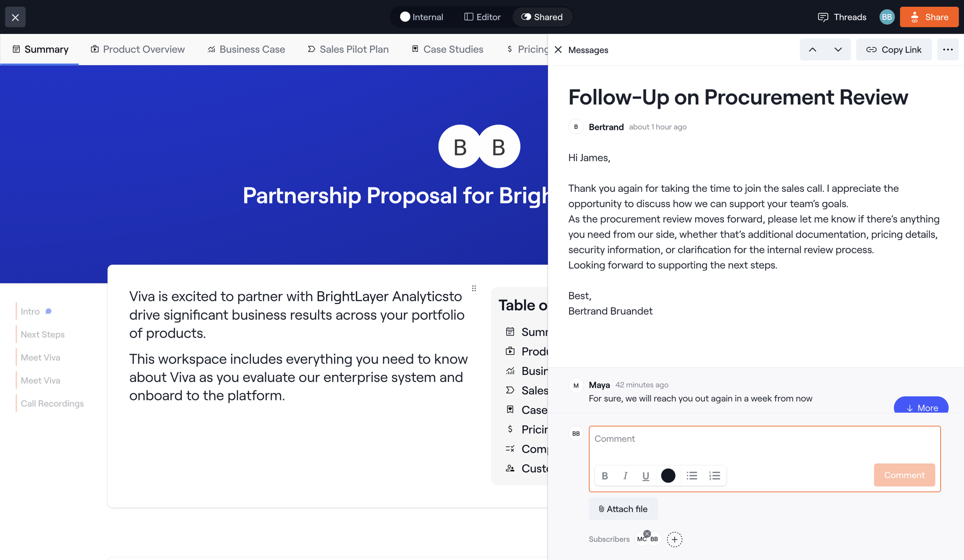This screenshot has height=560, width=964.
Task: Open Customer entry in Table of contents
Action: [527, 468]
